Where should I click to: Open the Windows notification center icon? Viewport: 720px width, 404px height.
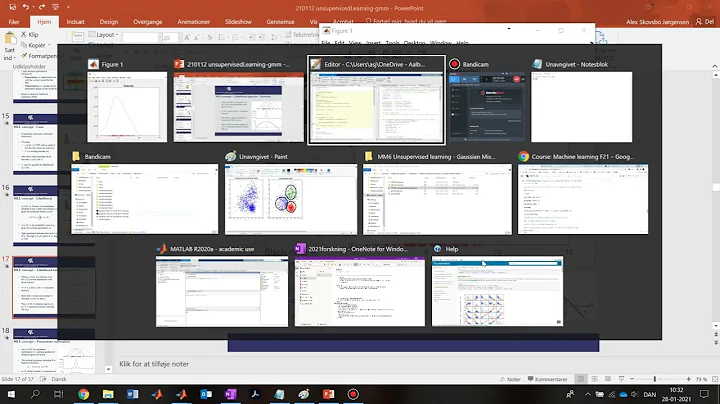coord(704,394)
